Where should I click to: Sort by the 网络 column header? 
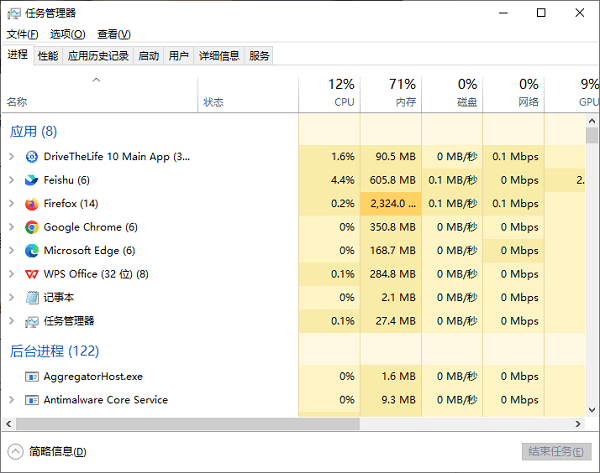(x=513, y=95)
